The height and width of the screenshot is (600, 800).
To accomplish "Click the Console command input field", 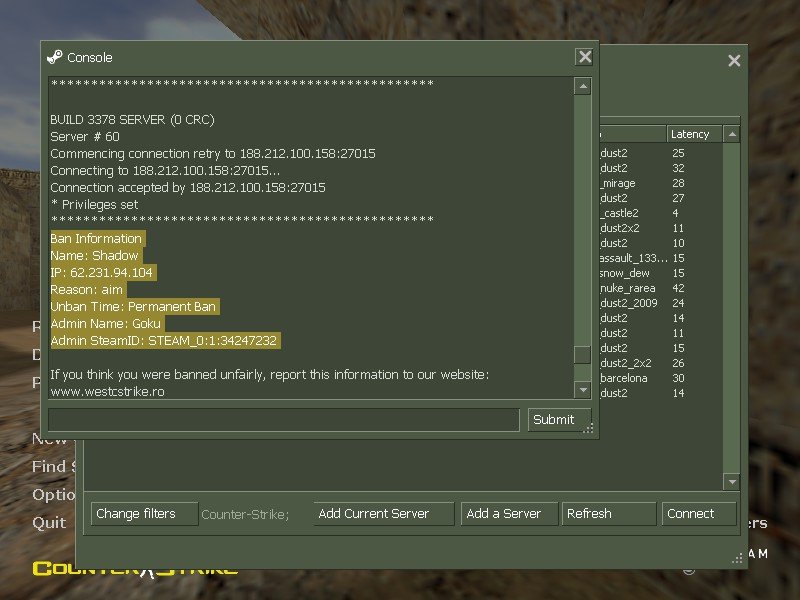I will click(284, 419).
